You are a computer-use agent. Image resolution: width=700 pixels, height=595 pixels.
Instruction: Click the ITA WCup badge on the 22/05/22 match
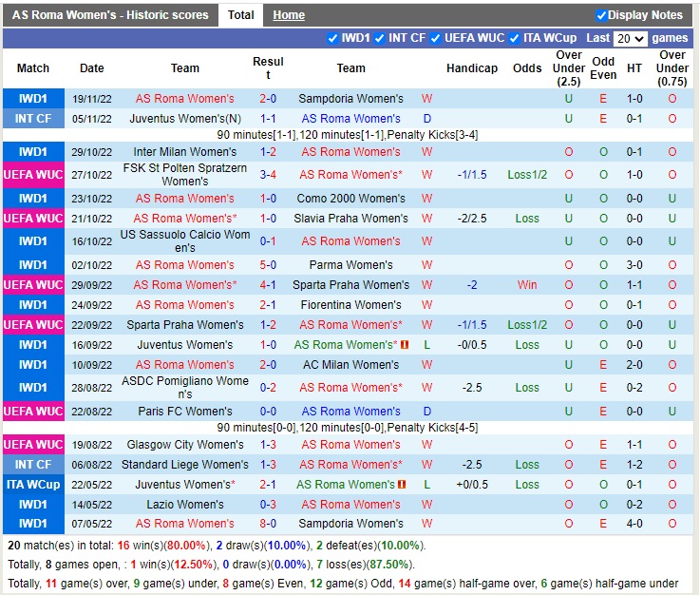(x=33, y=485)
